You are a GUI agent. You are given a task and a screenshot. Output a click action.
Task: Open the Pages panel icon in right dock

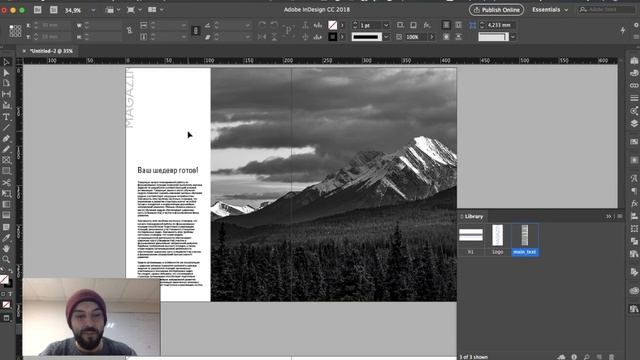[x=634, y=60]
